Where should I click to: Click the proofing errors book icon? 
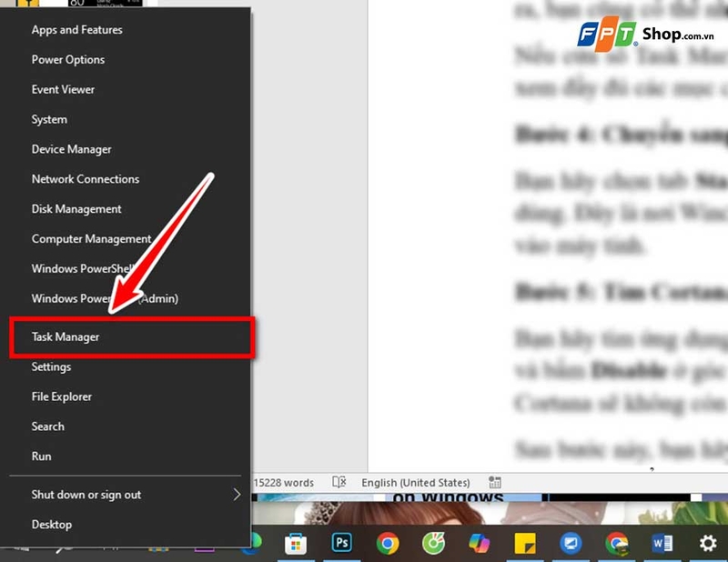click(339, 482)
